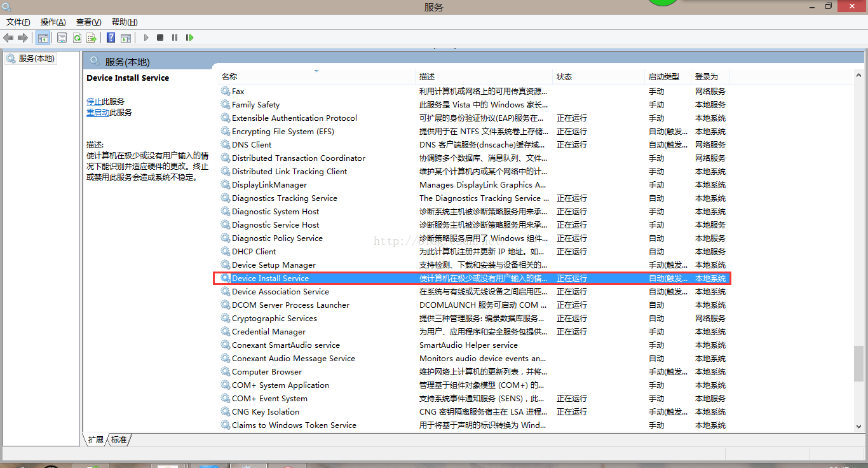This screenshot has height=468, width=868.
Task: Sort by the 描述 column header
Action: click(484, 76)
